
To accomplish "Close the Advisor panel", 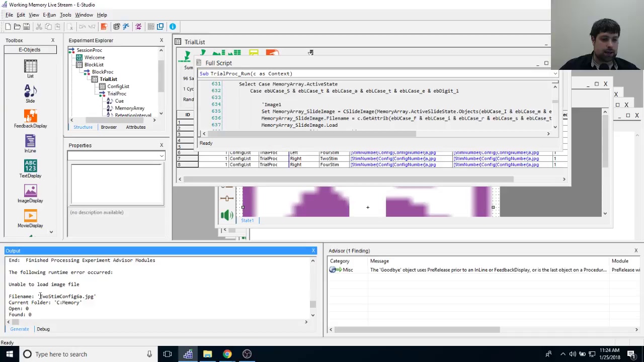I will [636, 250].
